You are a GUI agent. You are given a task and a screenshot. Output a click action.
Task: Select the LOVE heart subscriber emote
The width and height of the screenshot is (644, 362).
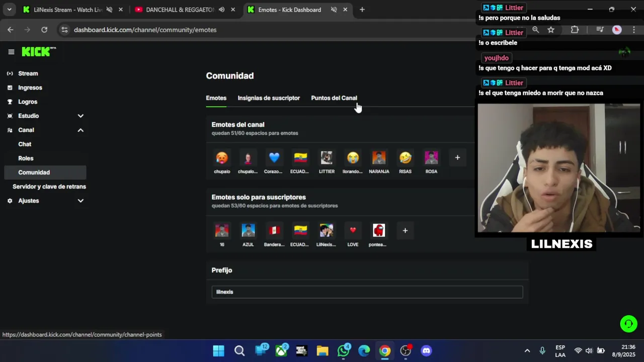point(353,231)
